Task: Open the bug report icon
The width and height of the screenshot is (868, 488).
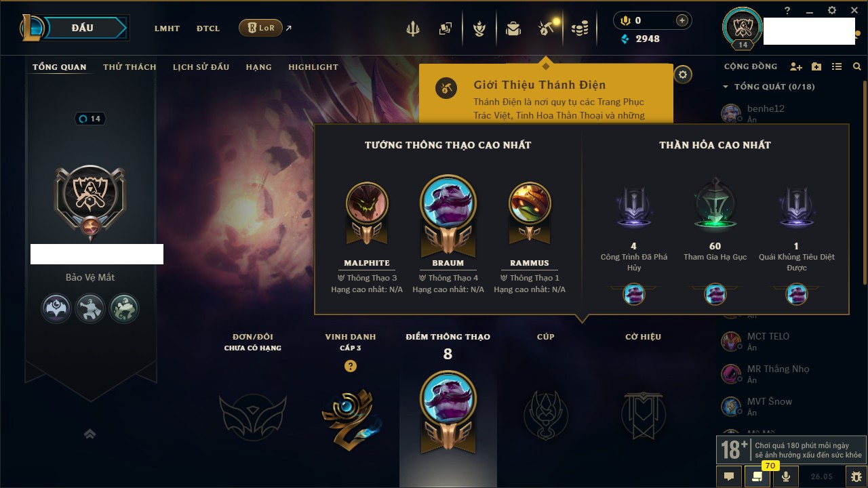Action: coord(857,476)
